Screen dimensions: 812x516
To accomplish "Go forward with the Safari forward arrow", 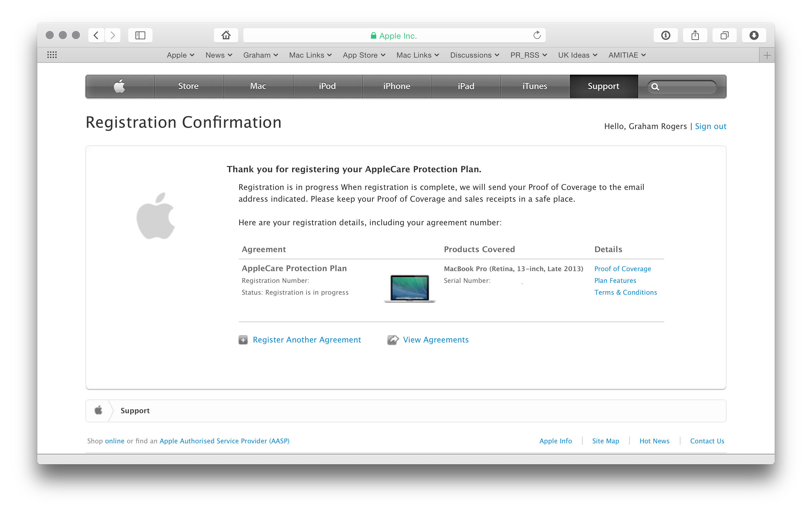I will [113, 35].
